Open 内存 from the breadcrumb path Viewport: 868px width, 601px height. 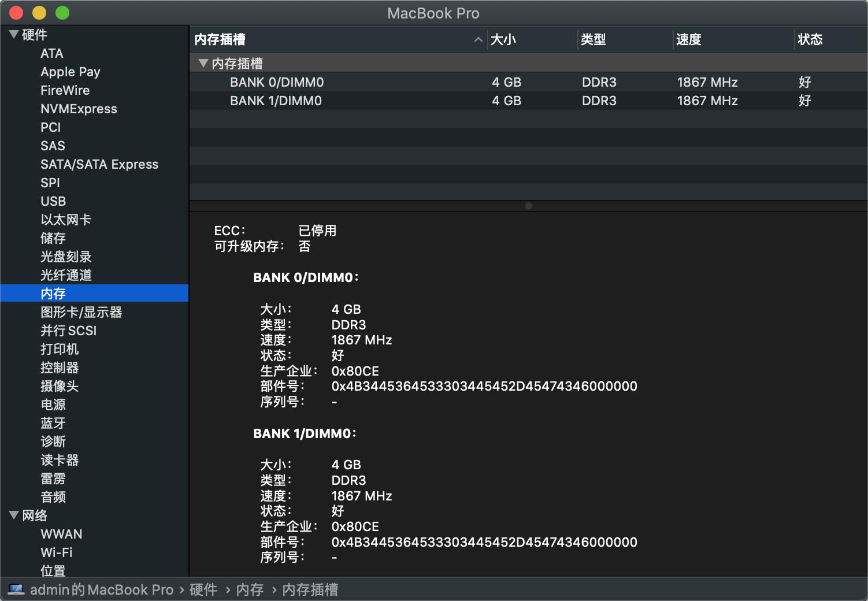(x=249, y=589)
